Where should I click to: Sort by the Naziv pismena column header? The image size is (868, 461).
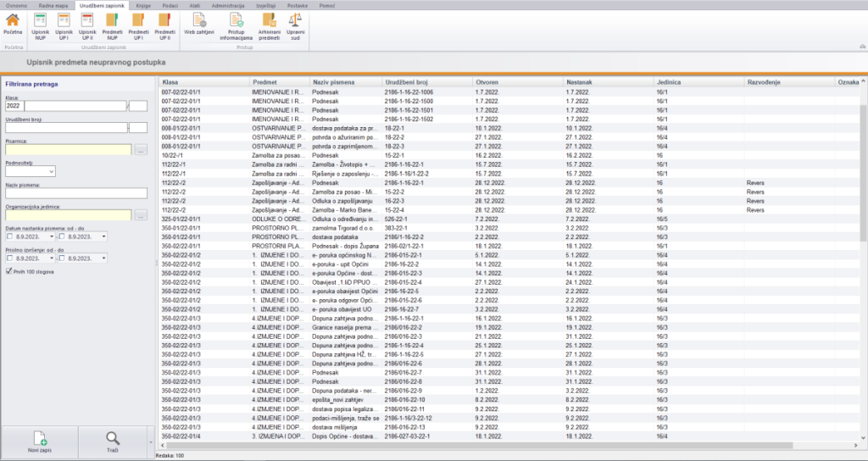(346, 82)
